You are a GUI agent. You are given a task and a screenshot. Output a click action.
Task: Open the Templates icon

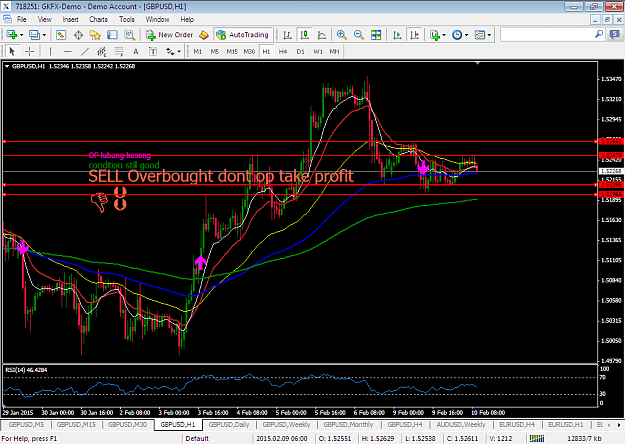pos(480,35)
